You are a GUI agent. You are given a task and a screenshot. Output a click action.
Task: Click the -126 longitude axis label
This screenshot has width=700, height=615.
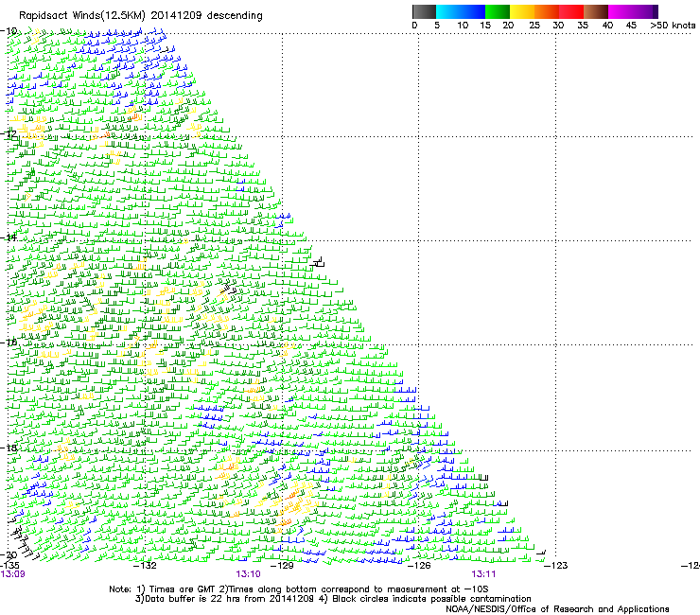point(419,566)
